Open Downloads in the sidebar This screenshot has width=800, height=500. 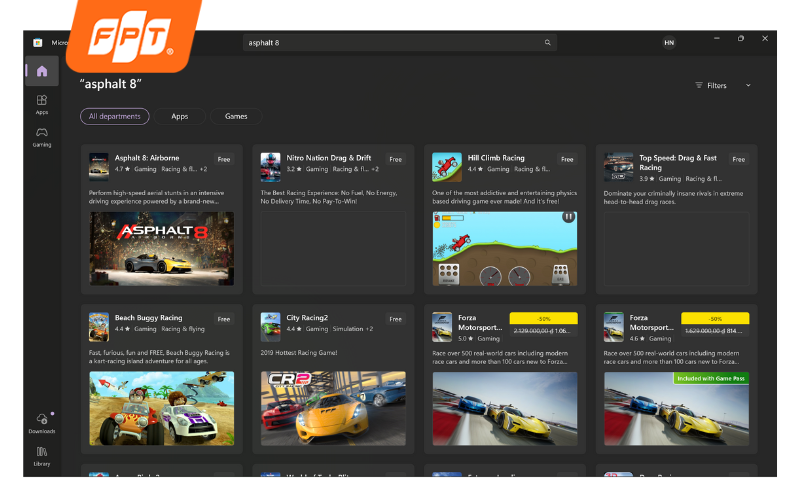click(x=41, y=422)
